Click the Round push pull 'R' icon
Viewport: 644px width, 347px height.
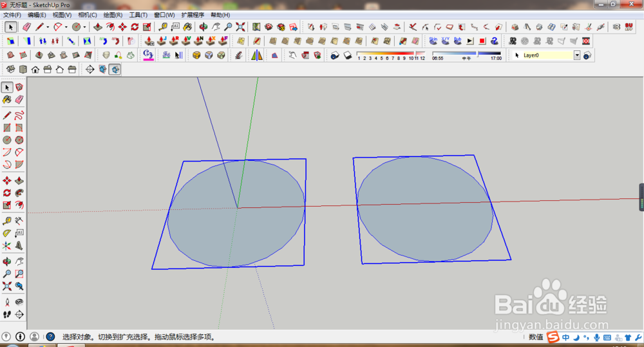(174, 41)
